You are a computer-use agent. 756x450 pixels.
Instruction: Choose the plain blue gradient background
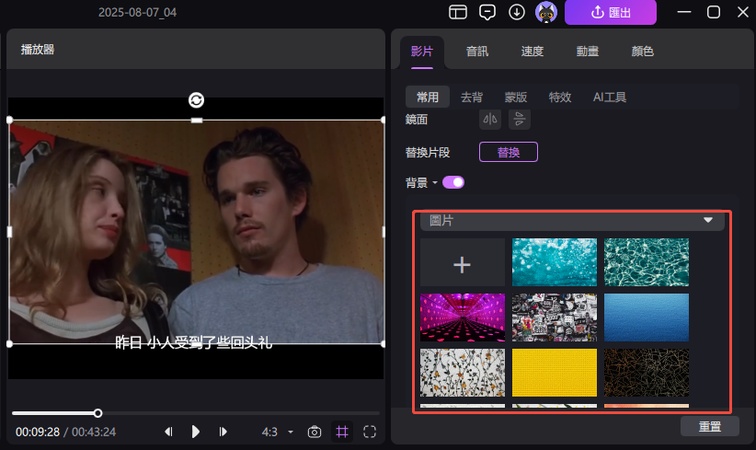pos(646,317)
